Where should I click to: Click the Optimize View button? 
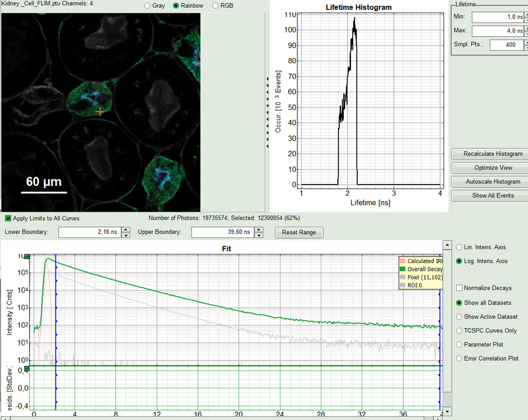pos(488,167)
